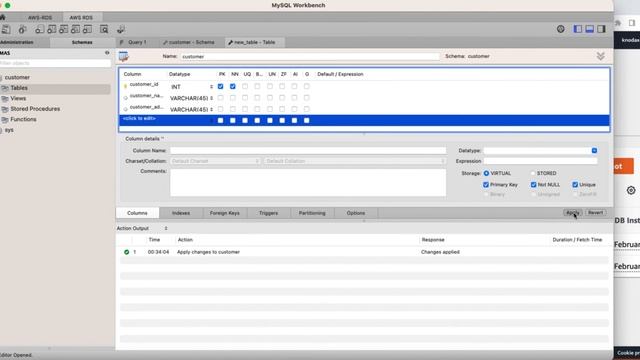Click the create stored procedure toolbar icon

tap(76, 29)
